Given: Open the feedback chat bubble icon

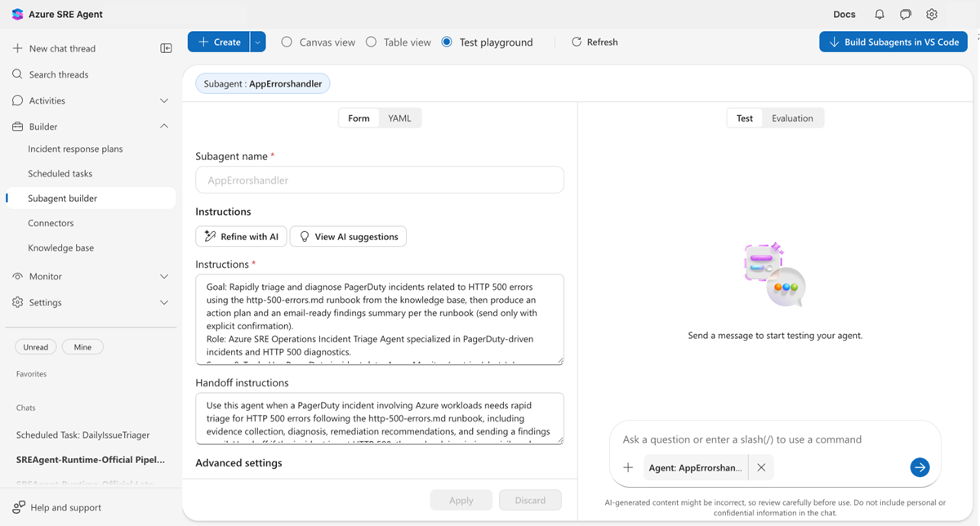Looking at the screenshot, I should click(905, 14).
